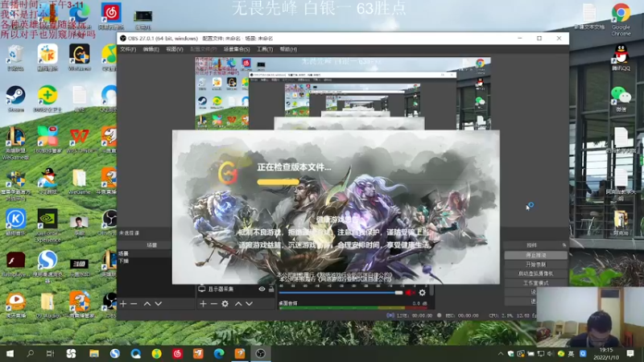Open File Explorer from taskbar
644x362 pixels.
[93, 353]
